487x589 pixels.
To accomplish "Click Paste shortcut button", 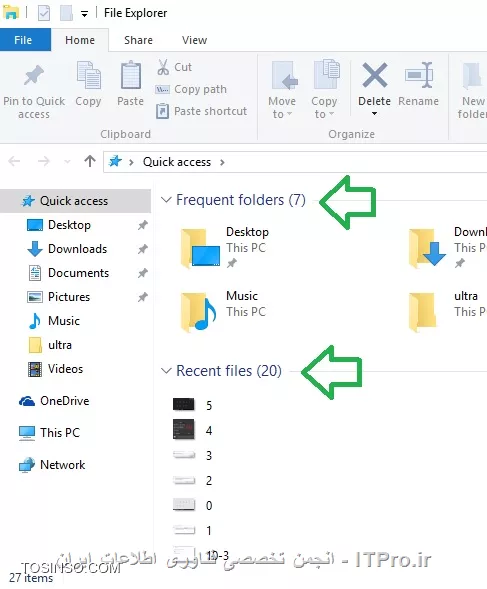I will (x=202, y=111).
